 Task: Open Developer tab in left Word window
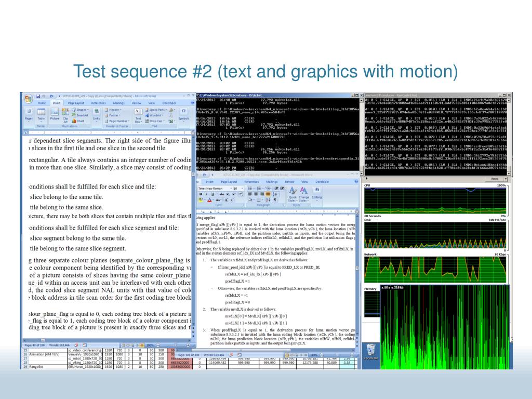[x=169, y=103]
